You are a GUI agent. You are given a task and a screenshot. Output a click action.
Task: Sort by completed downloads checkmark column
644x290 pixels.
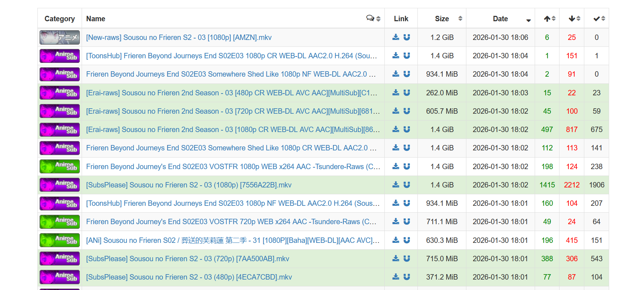[599, 19]
